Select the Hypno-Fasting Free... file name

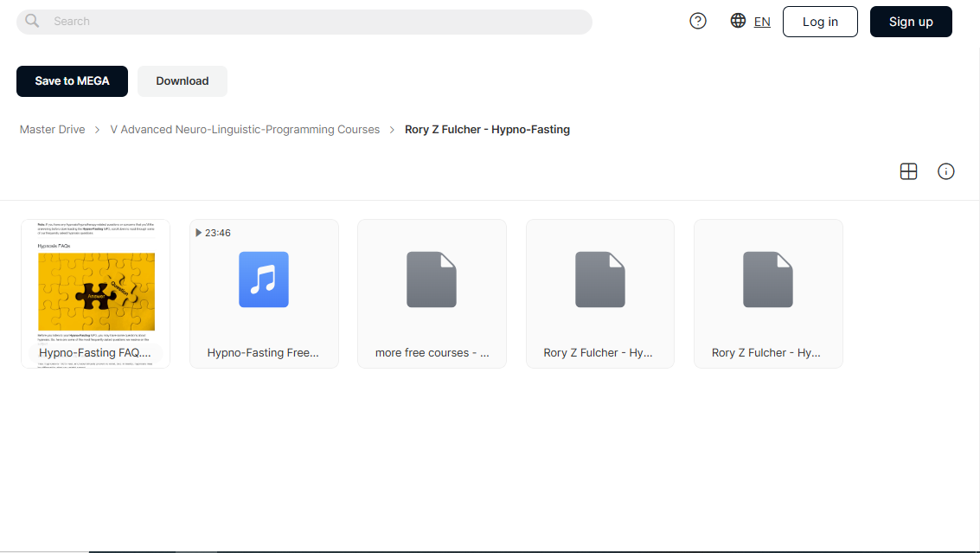[263, 353]
